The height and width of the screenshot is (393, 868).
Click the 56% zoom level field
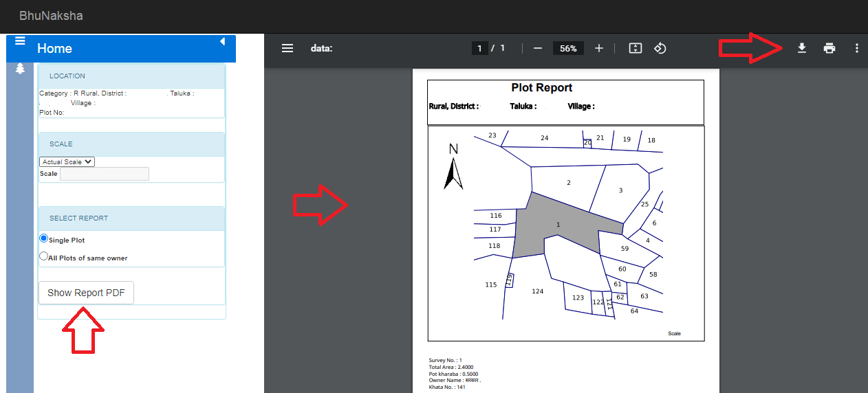pyautogui.click(x=568, y=48)
